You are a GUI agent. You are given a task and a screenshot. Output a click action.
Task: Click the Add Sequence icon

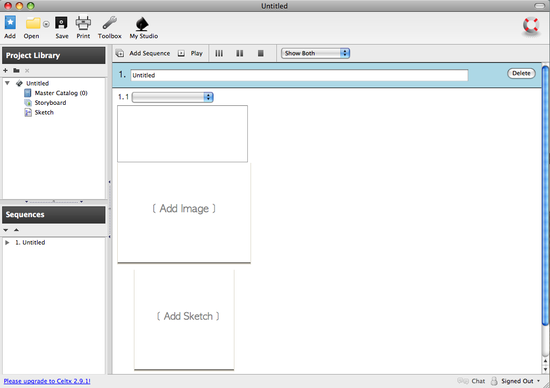[120, 53]
